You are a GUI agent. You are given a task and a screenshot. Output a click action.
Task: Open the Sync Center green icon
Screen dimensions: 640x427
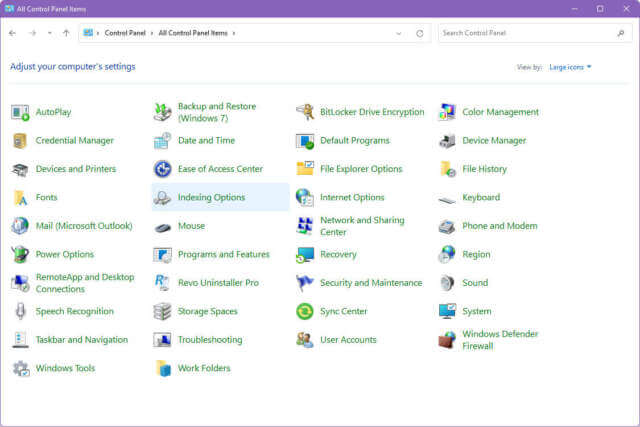pos(305,311)
